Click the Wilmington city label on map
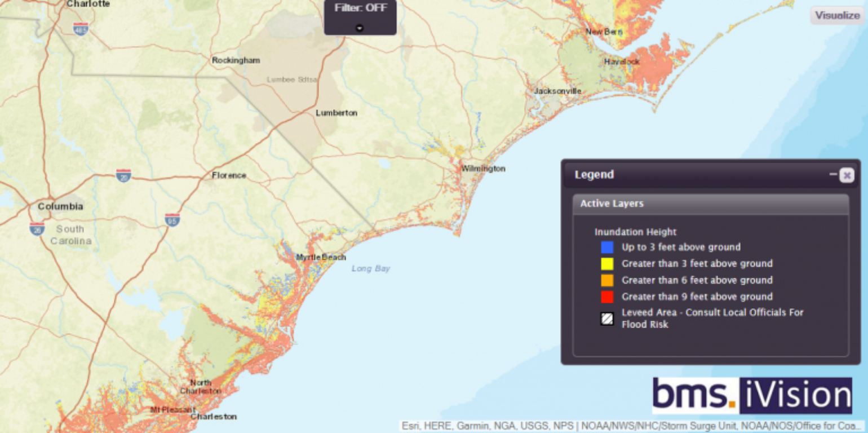The image size is (868, 433). [484, 169]
